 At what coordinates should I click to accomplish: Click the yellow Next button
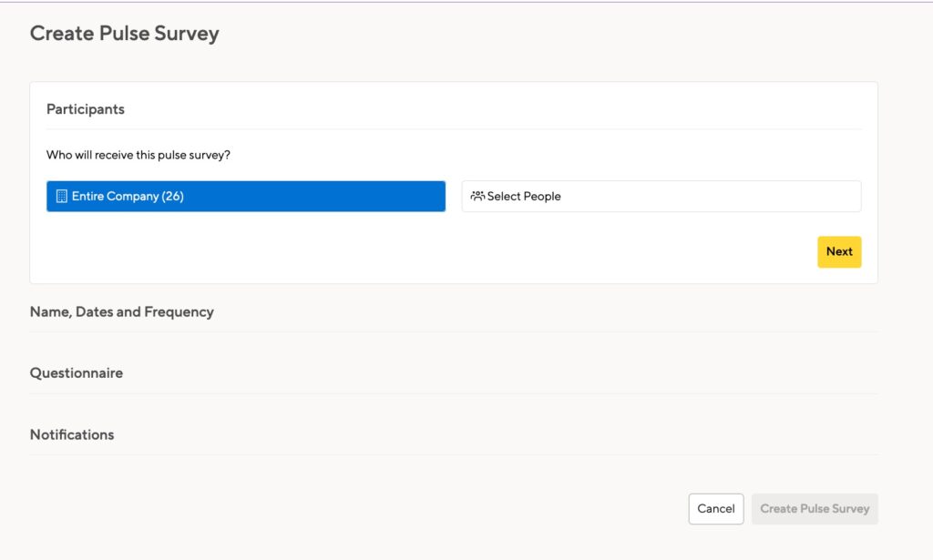[x=839, y=251]
